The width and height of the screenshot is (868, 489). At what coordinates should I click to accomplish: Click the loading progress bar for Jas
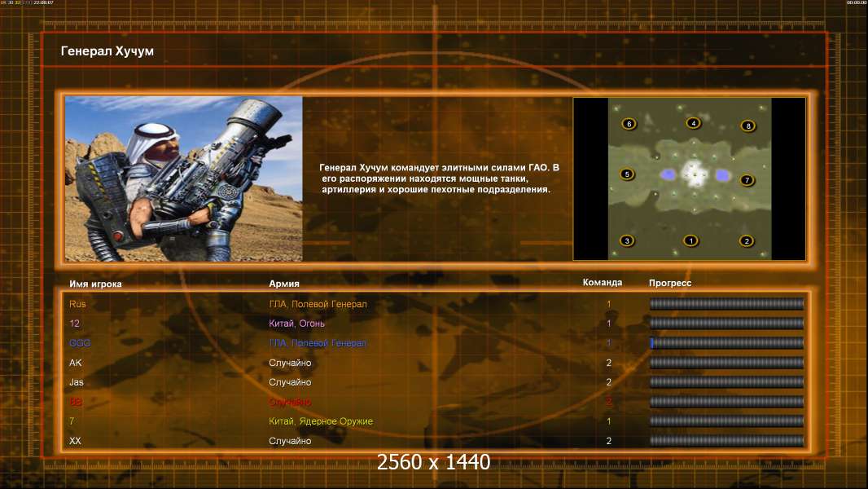pos(726,382)
